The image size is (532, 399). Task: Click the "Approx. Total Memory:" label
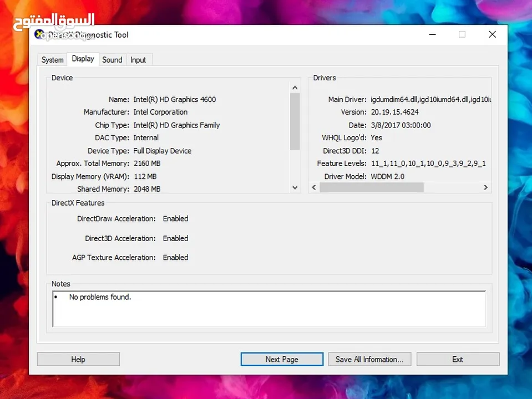pyautogui.click(x=93, y=163)
